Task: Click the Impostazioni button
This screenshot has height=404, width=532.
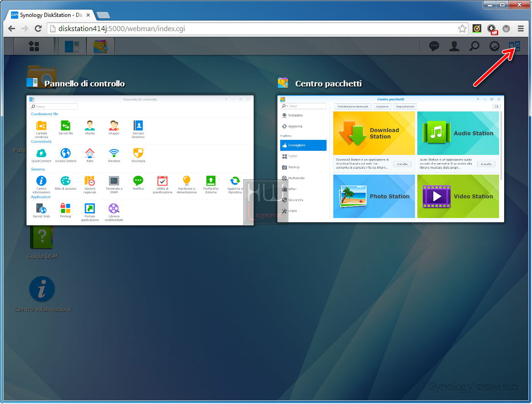Action: click(x=405, y=106)
